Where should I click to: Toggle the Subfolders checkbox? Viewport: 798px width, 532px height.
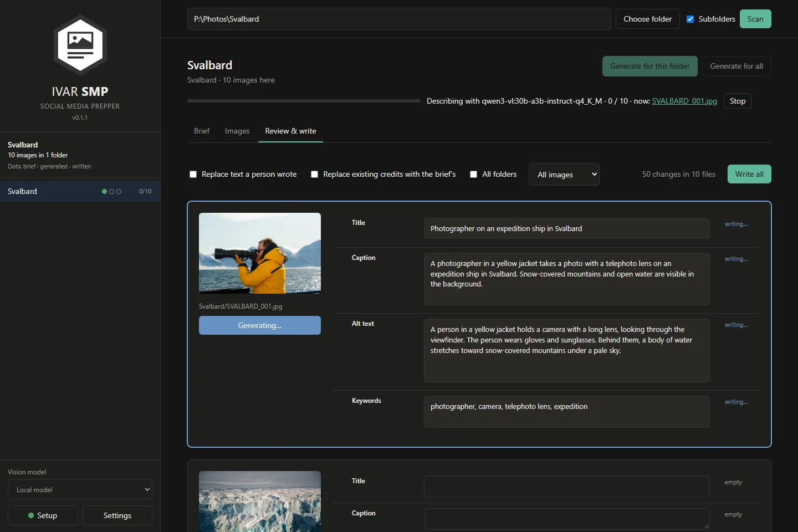(x=690, y=19)
